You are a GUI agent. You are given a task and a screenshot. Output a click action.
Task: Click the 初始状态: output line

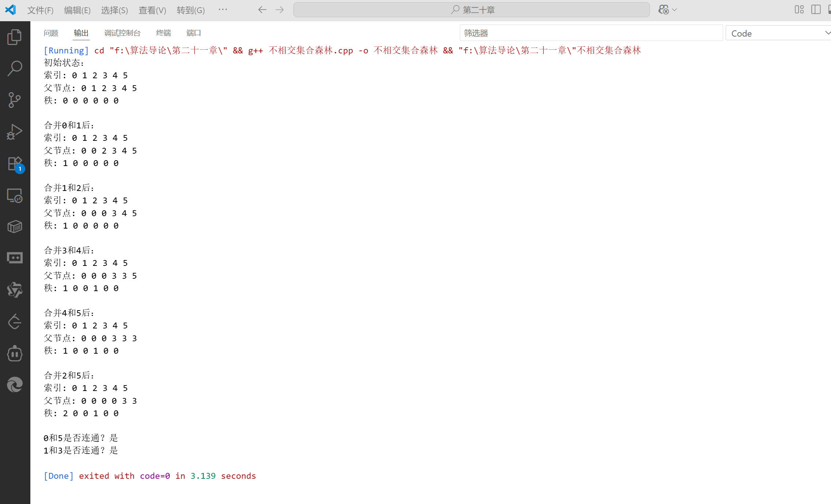64,63
